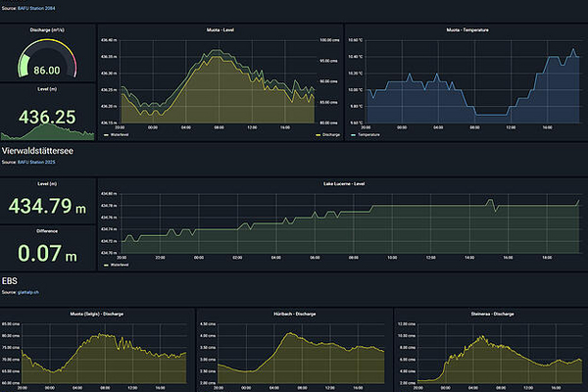This screenshot has width=588, height=392.
Task: Open the Steineraa - Discharge panel title menu
Action: click(x=489, y=314)
